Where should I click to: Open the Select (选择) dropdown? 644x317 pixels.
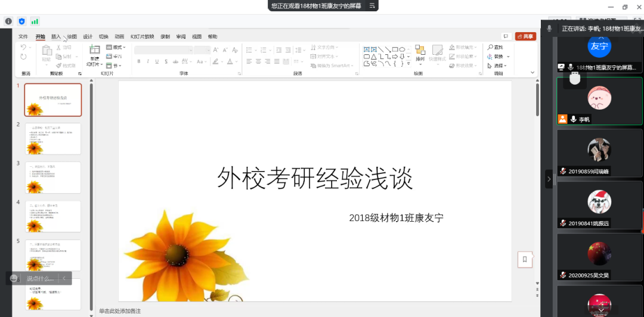tap(497, 66)
